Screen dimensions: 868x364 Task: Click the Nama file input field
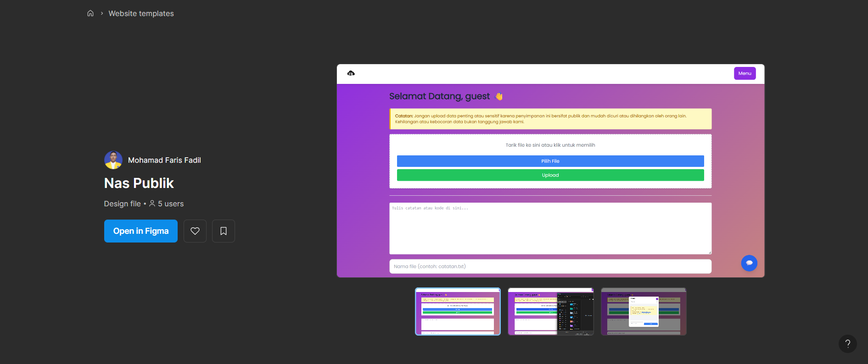(550, 266)
